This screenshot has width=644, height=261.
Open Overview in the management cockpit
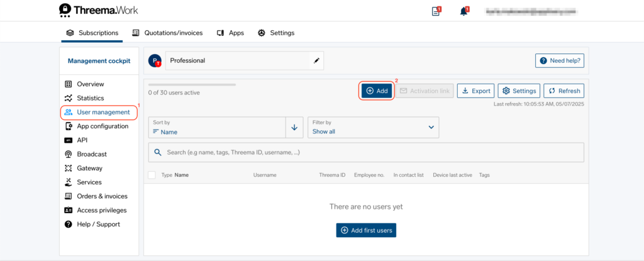click(x=85, y=84)
